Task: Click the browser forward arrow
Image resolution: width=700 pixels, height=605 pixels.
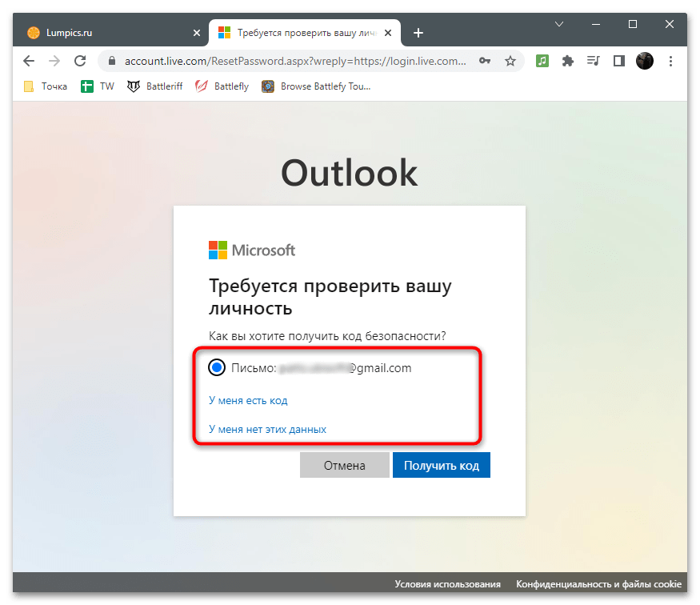Action: [54, 61]
